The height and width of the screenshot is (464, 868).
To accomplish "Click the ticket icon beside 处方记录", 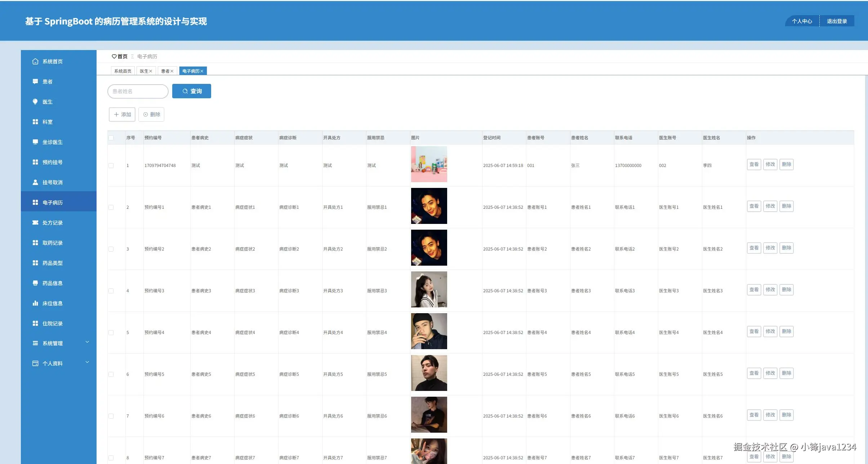I will pyautogui.click(x=35, y=223).
